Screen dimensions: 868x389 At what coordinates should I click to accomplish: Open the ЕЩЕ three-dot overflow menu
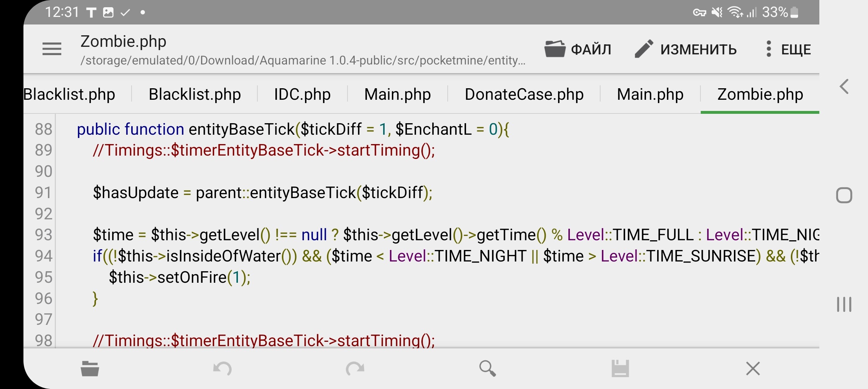[788, 49]
